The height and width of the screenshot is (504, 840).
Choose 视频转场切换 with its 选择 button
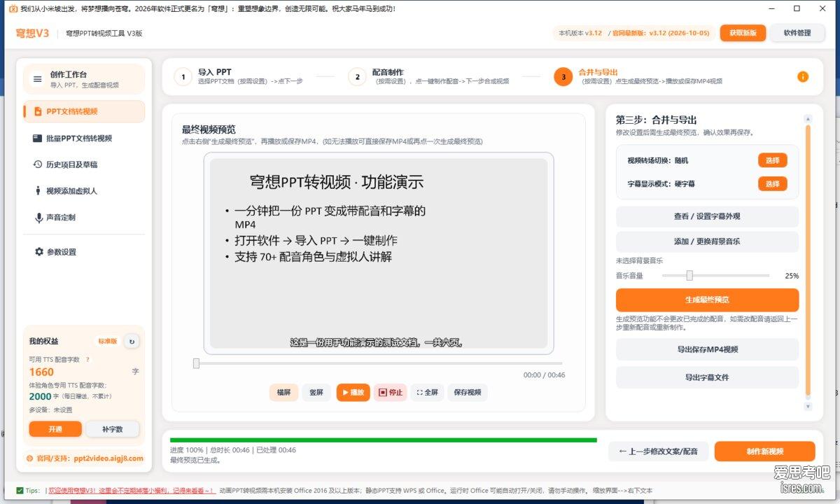coord(773,160)
